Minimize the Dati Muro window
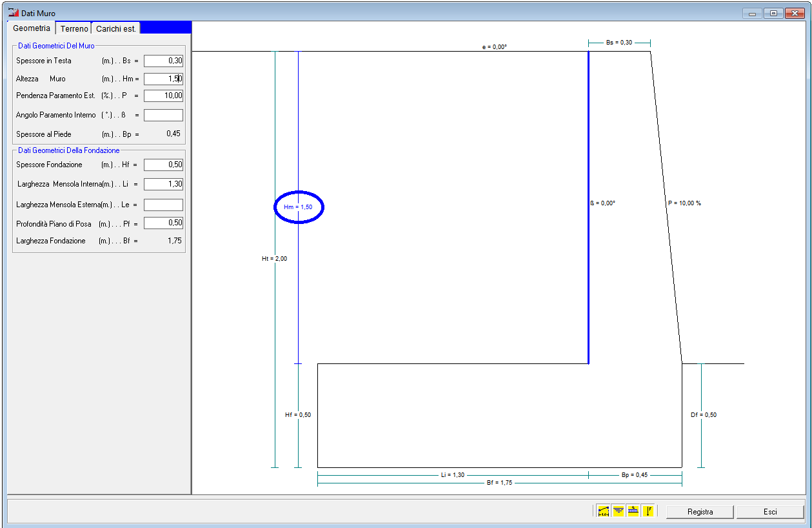Screen dimensions: 812x528 tap(752, 13)
